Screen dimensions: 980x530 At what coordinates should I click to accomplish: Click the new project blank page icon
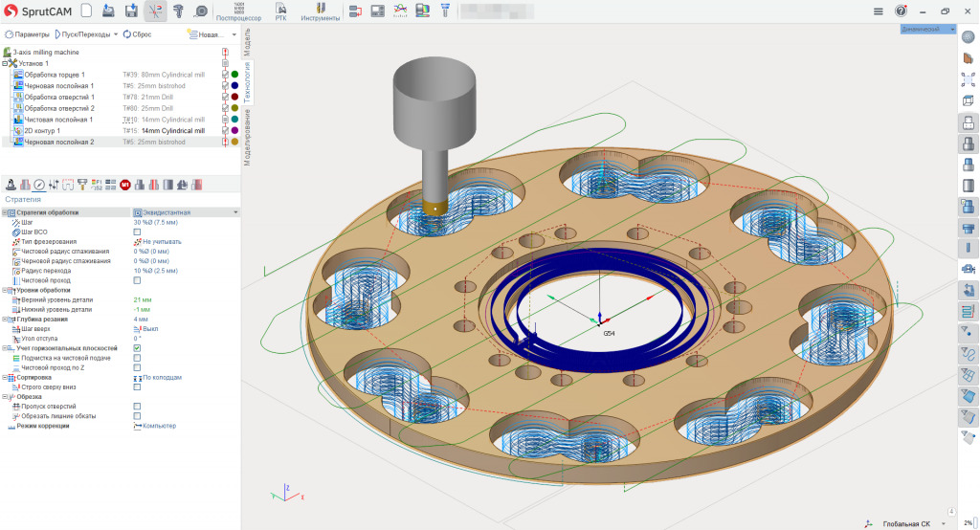coord(86,11)
